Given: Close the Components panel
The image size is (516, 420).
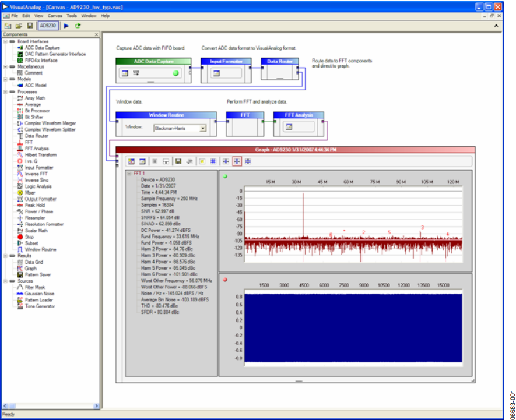Looking at the screenshot, I should (x=96, y=34).
